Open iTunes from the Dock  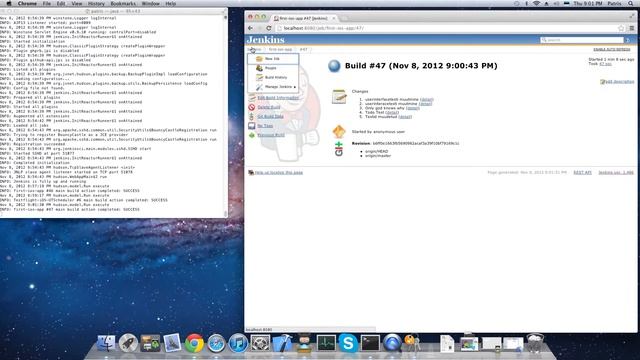pos(238,343)
